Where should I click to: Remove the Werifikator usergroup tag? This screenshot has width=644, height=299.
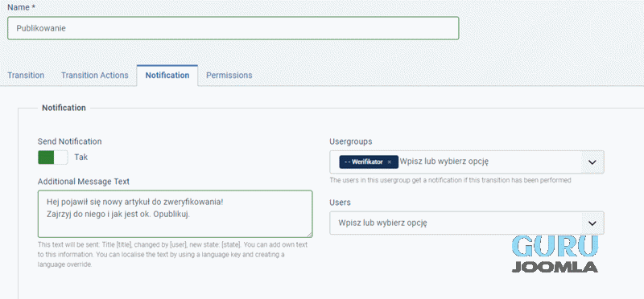coord(390,162)
